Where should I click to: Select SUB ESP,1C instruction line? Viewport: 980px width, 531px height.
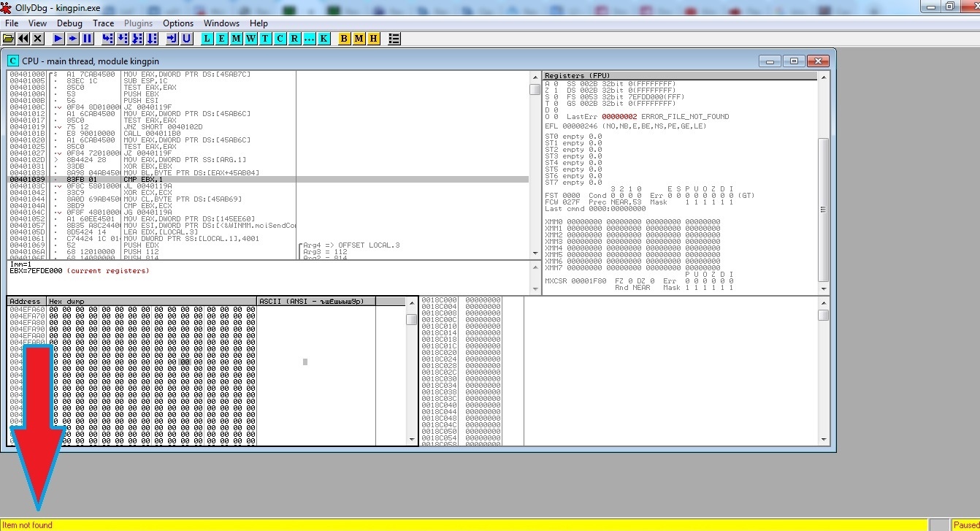pyautogui.click(x=150, y=80)
